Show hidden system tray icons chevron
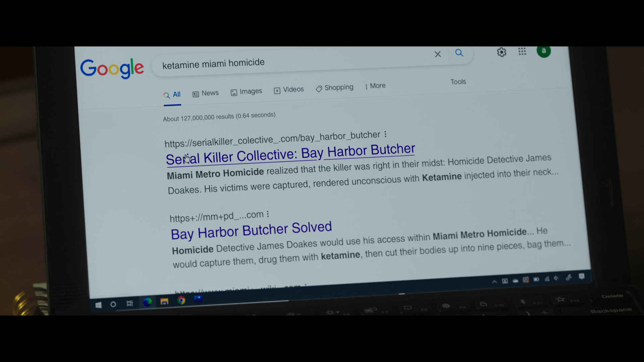This screenshot has height=362, width=644. 494,282
